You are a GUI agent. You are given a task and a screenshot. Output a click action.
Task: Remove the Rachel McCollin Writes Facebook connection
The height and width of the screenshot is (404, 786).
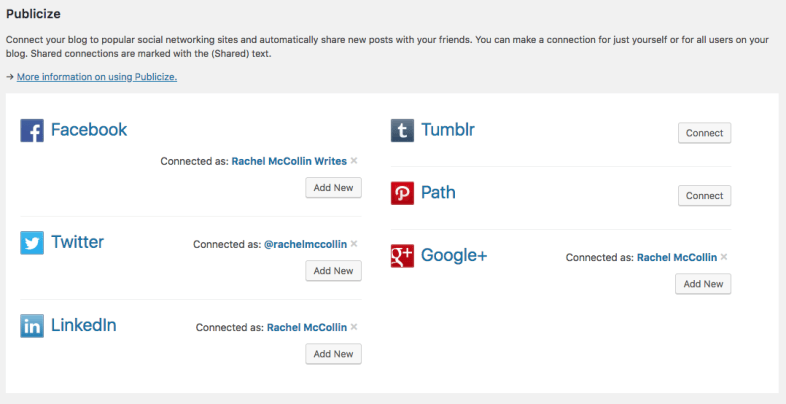click(x=354, y=161)
